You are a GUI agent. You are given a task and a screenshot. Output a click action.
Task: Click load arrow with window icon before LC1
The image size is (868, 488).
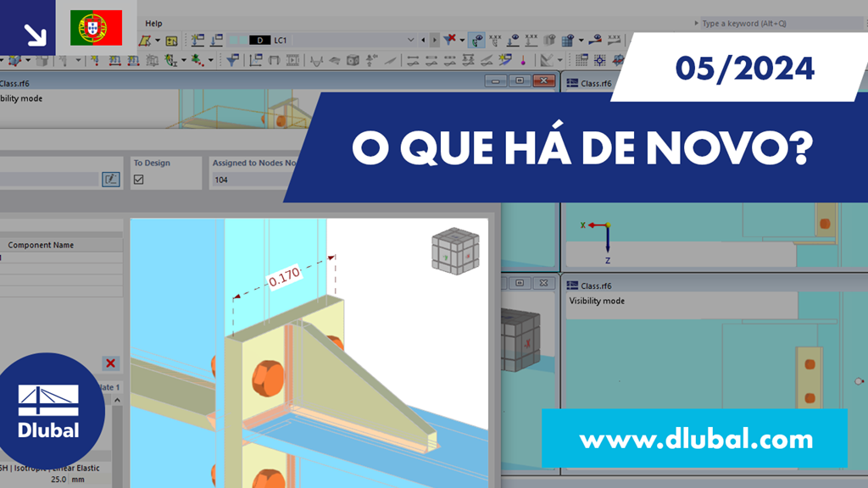tap(216, 40)
